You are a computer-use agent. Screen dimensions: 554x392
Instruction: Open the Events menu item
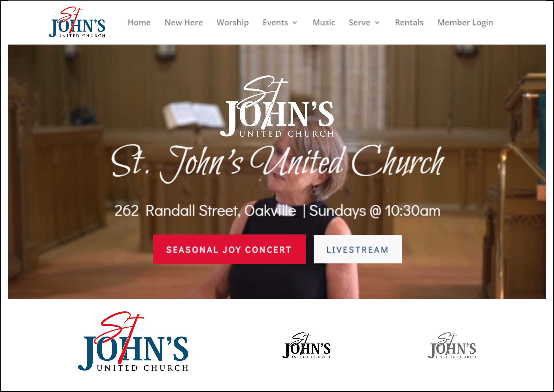pyautogui.click(x=275, y=22)
